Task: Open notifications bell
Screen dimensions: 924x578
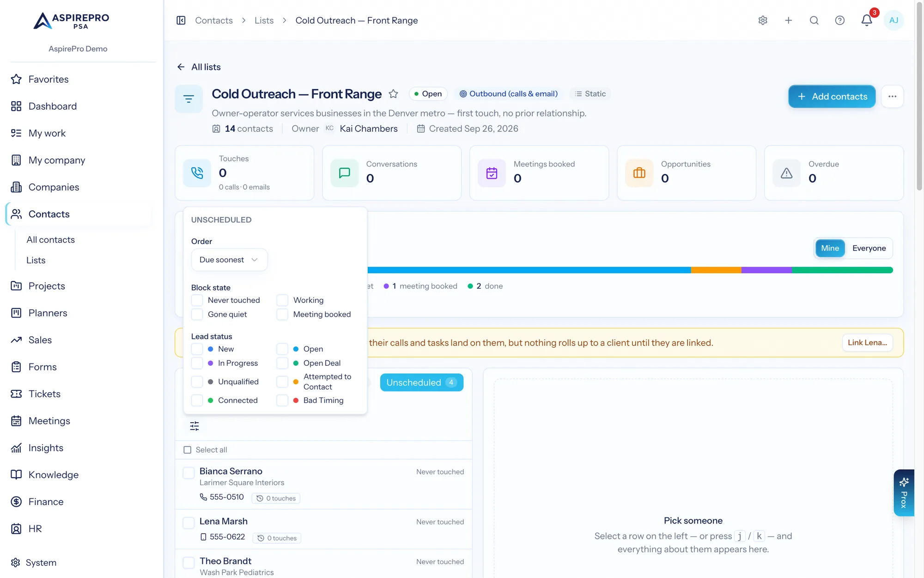Action: (867, 20)
